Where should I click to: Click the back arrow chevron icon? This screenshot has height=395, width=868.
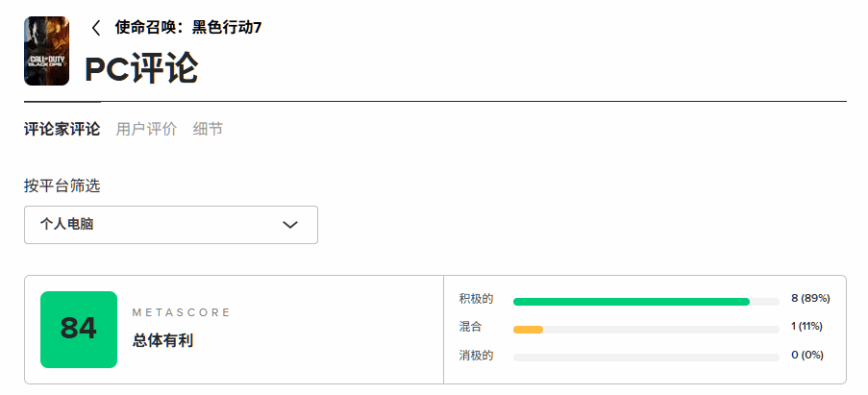[x=96, y=28]
